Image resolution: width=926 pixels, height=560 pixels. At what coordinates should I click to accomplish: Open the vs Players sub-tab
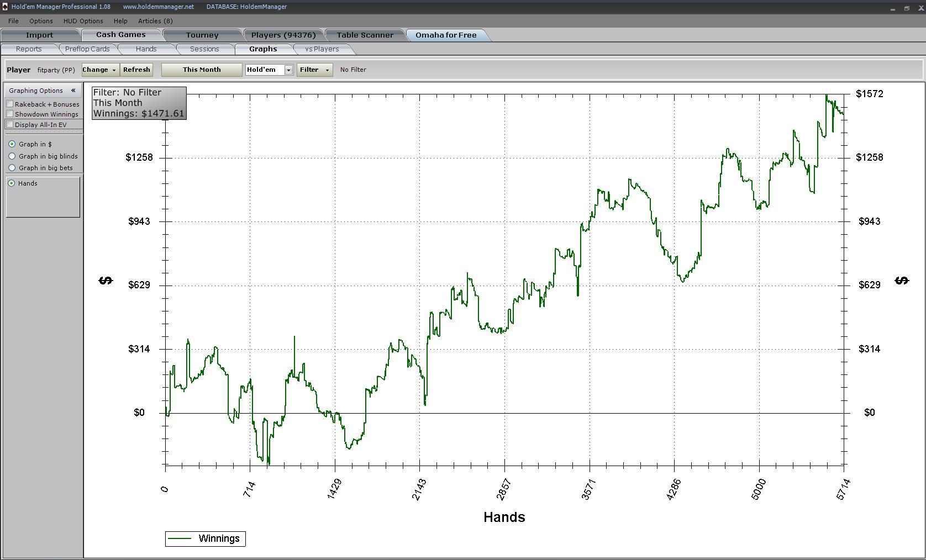click(x=322, y=49)
